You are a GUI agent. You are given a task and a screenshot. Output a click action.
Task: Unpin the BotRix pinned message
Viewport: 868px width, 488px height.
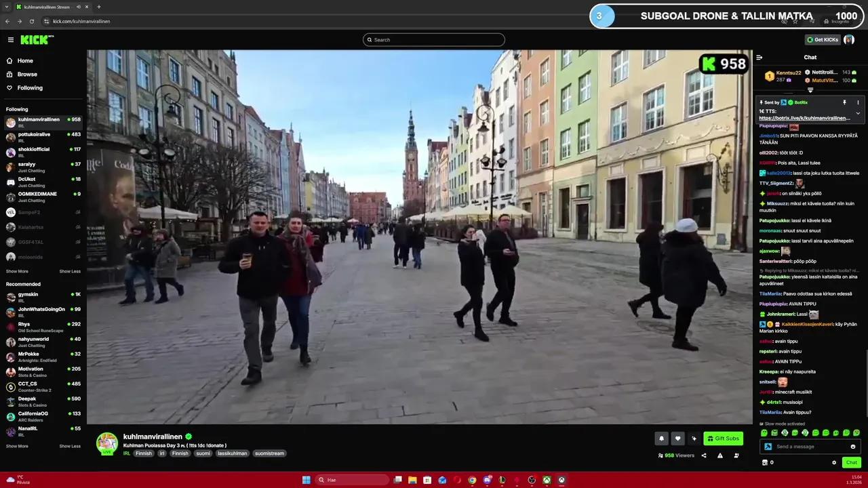click(x=844, y=102)
